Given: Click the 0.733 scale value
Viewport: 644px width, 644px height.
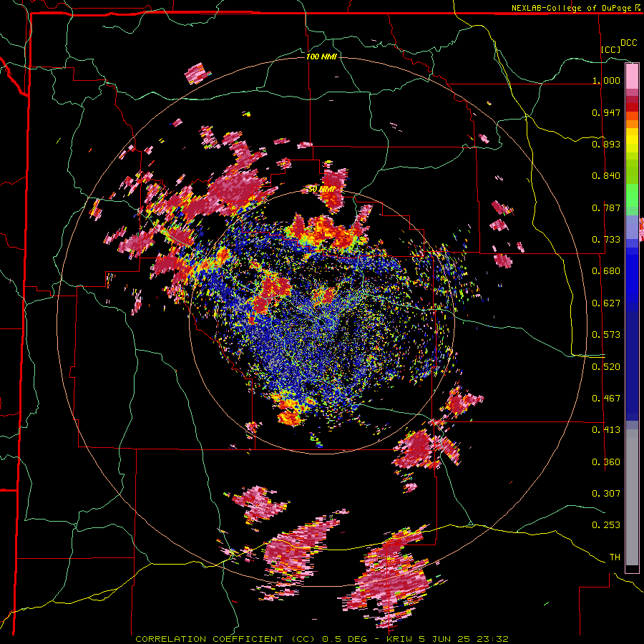Looking at the screenshot, I should pyautogui.click(x=606, y=240).
